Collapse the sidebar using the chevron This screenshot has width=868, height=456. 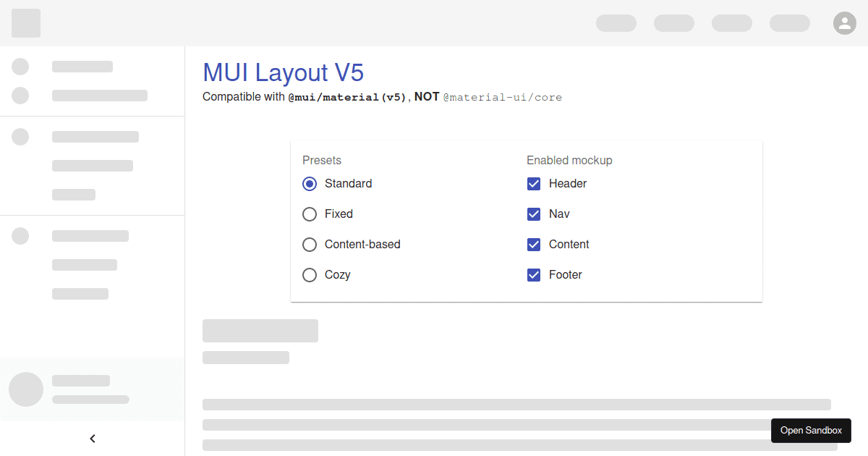93,438
